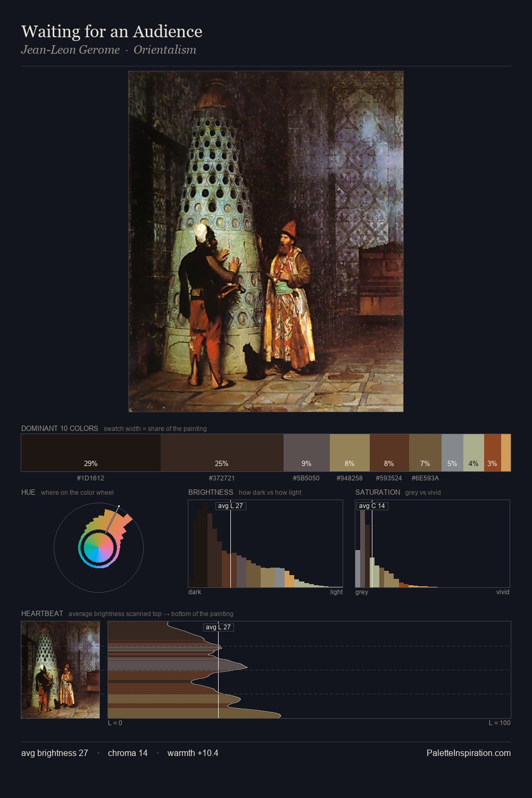Click the hue color wheel

98,547
